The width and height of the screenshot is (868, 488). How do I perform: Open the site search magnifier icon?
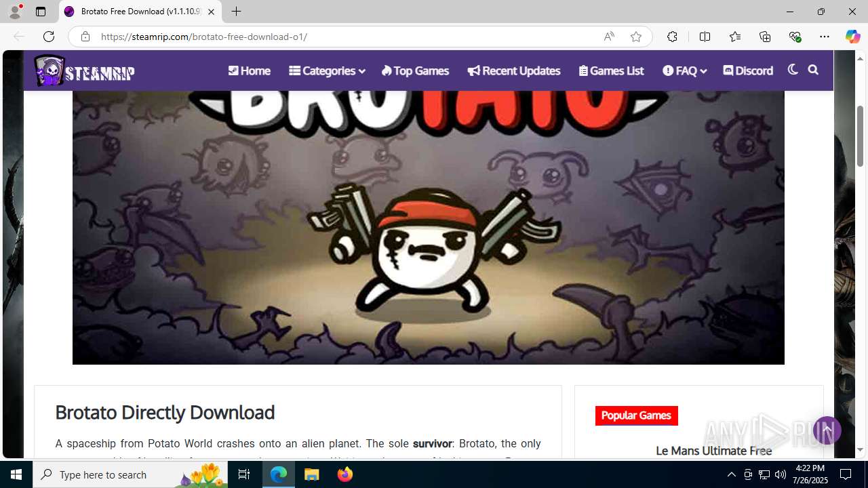tap(813, 70)
